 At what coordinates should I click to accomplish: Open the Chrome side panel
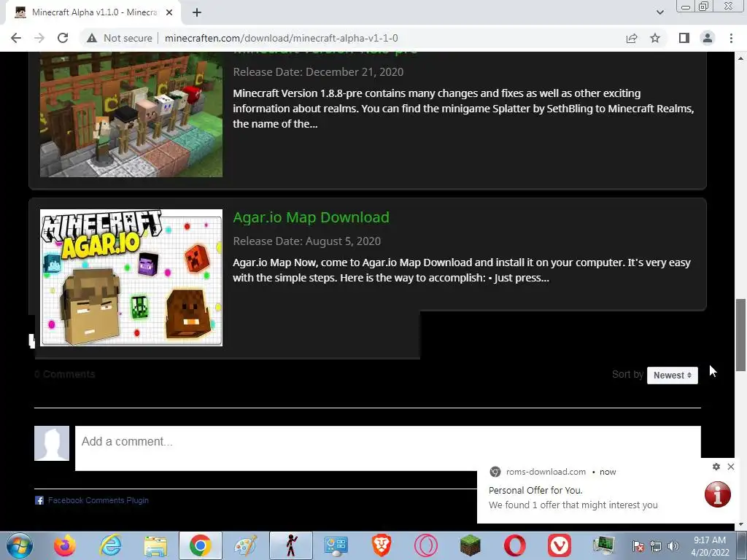click(x=684, y=38)
